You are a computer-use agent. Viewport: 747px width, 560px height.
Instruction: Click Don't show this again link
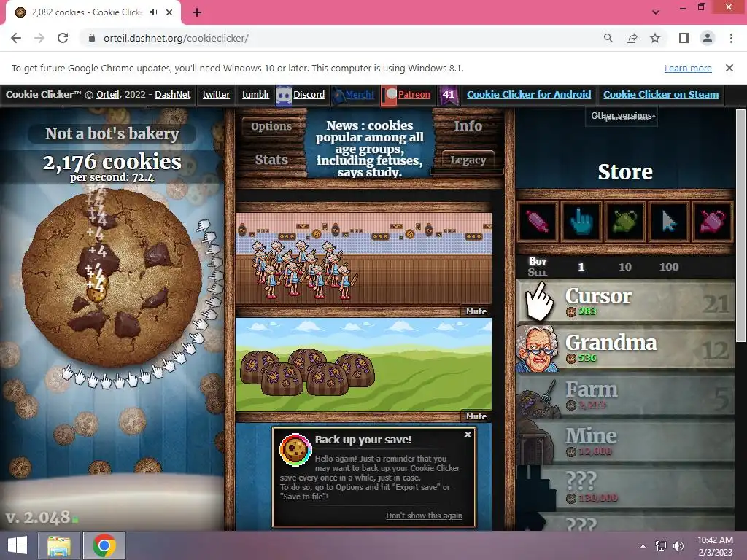pos(424,516)
